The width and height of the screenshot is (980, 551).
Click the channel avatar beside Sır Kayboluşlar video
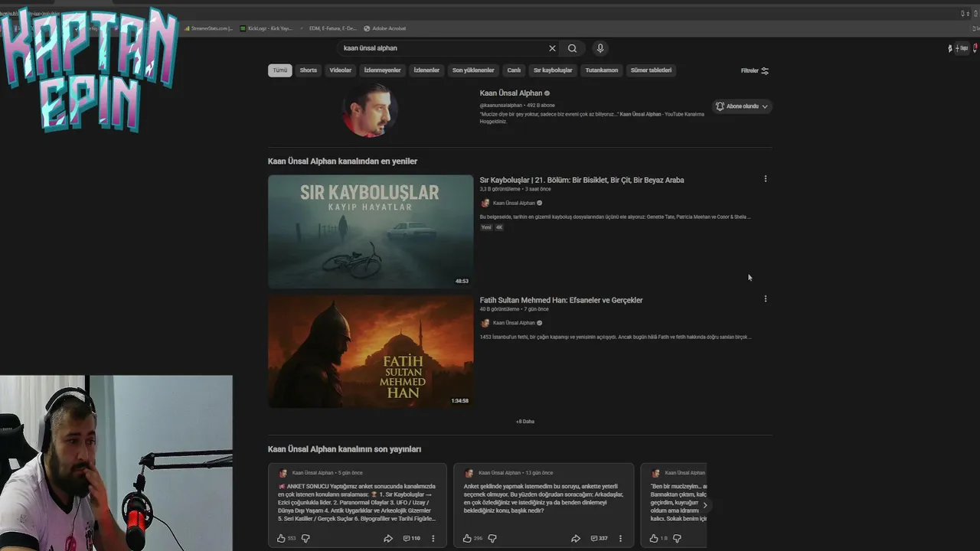(x=485, y=203)
